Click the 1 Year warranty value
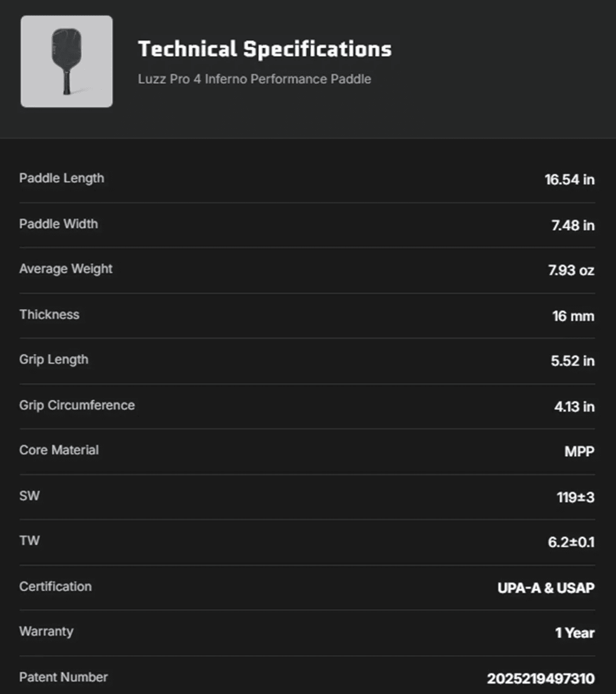616x694 pixels. tap(575, 633)
